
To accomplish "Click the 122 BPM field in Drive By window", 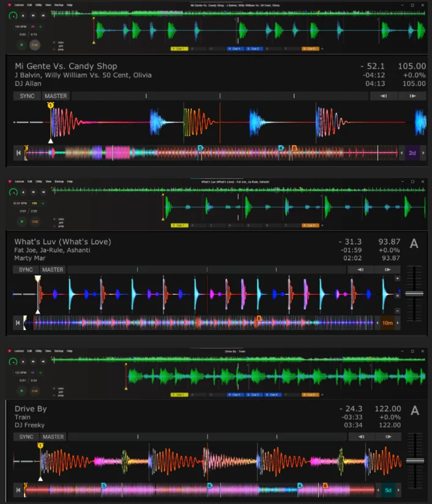I will click(21, 372).
